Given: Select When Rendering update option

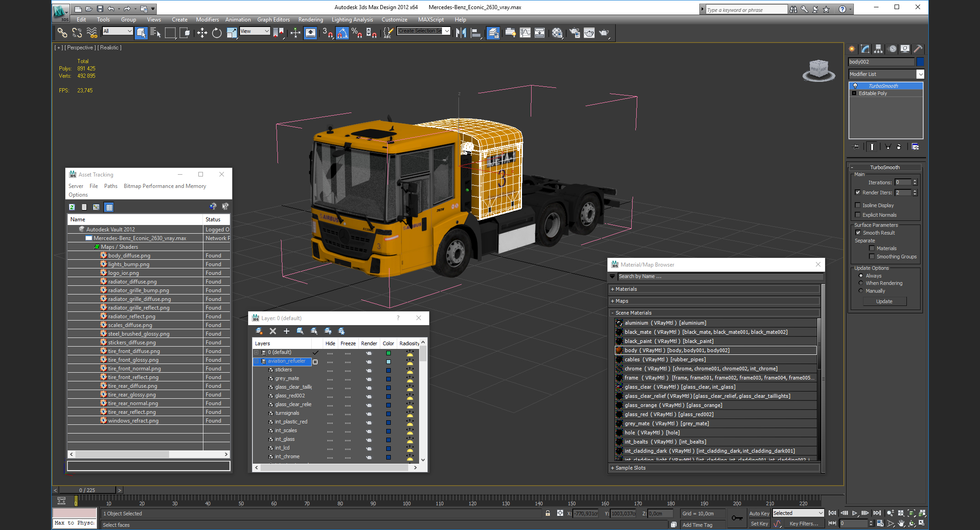Looking at the screenshot, I should pos(861,283).
